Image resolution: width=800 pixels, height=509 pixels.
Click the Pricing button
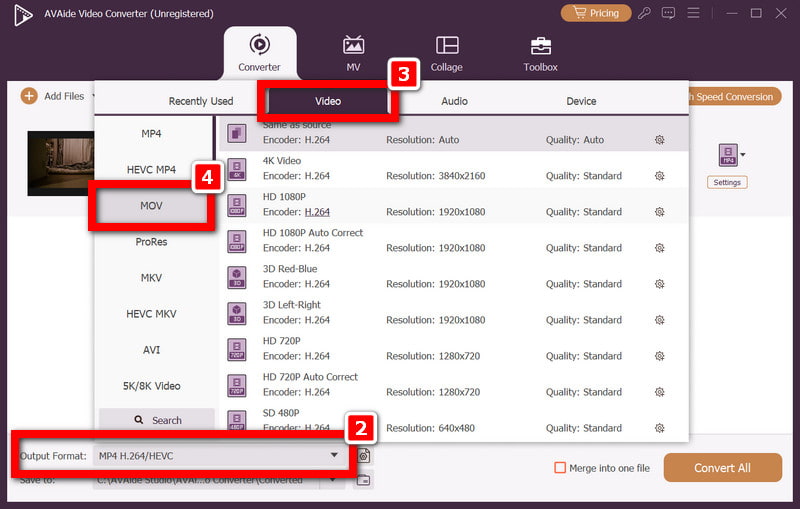pyautogui.click(x=596, y=13)
